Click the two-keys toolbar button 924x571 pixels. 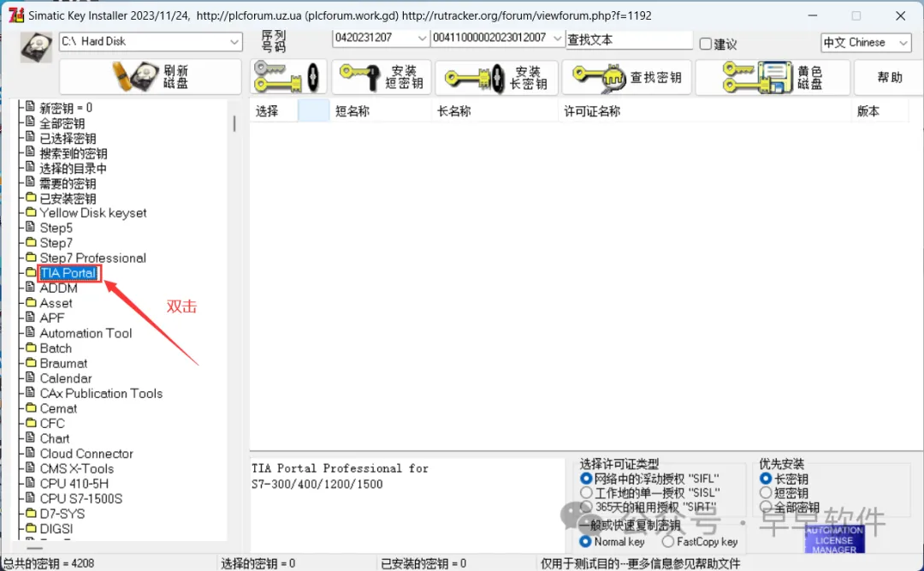point(288,77)
